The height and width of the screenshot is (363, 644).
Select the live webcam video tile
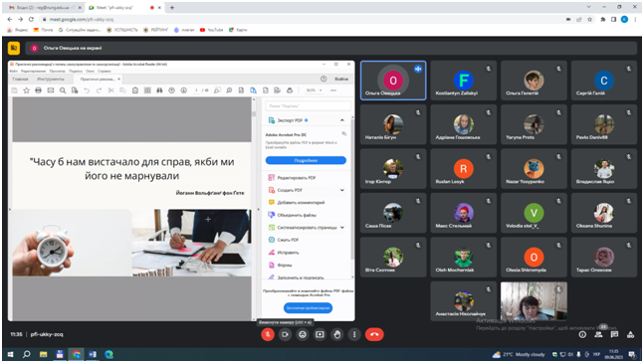[534, 301]
